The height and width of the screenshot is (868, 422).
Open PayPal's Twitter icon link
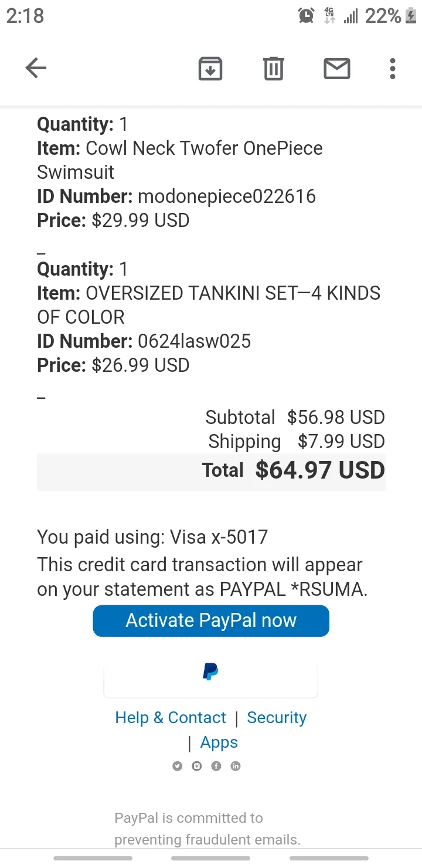(x=178, y=766)
